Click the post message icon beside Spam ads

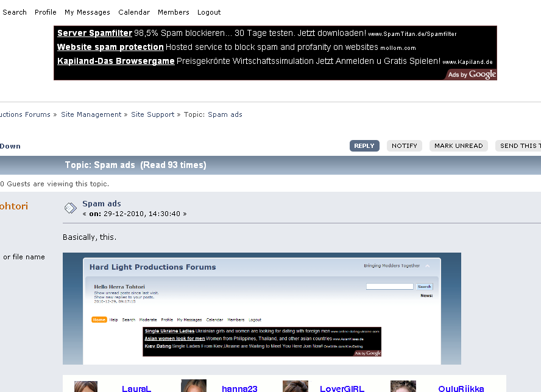tap(71, 208)
